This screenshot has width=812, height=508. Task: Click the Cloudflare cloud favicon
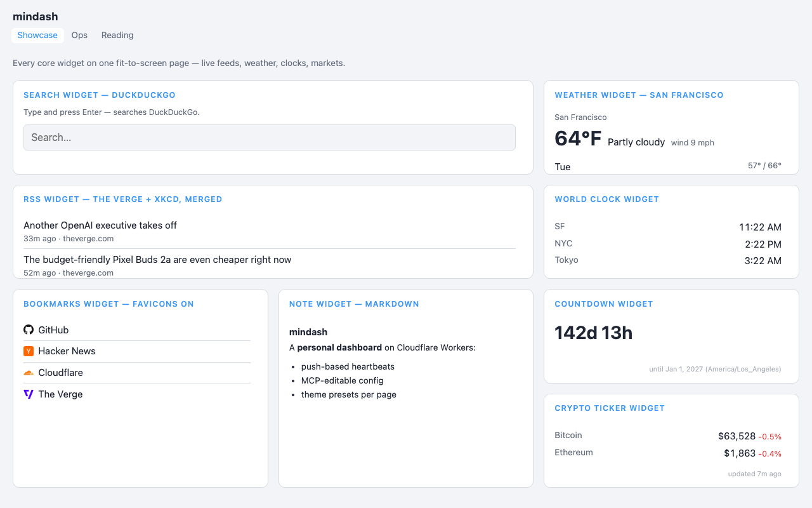29,373
